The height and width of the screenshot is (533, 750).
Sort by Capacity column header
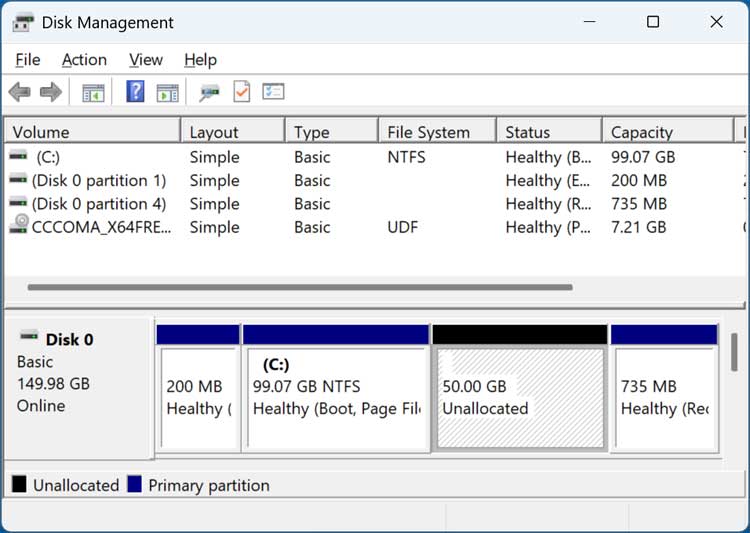pyautogui.click(x=668, y=132)
